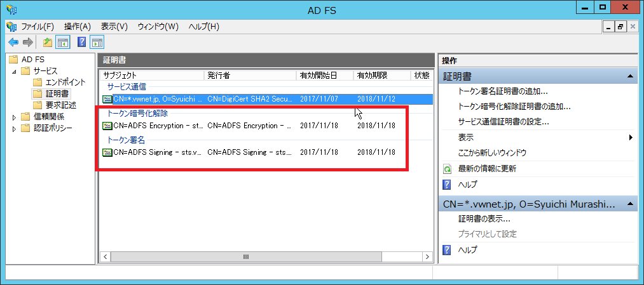
Task: Click the 2018/11/12 expiry date cell
Action: click(x=376, y=99)
